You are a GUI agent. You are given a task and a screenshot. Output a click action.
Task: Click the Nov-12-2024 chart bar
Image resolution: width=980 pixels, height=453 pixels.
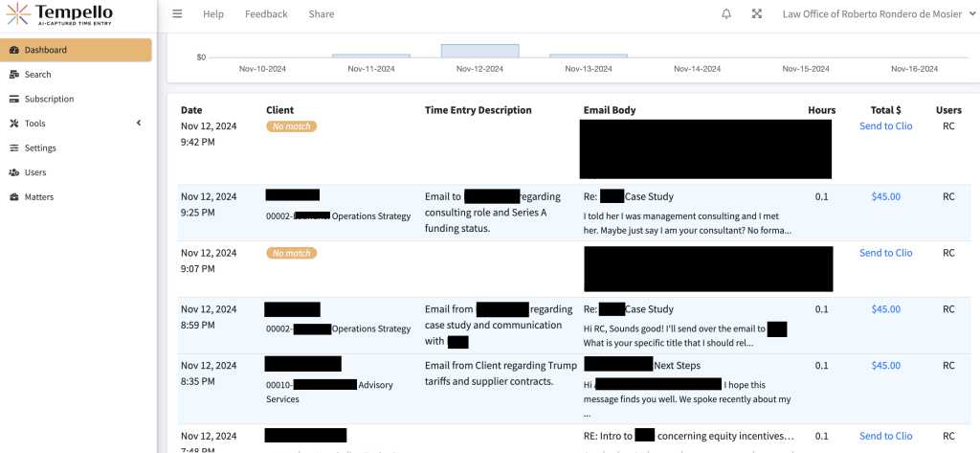point(479,51)
